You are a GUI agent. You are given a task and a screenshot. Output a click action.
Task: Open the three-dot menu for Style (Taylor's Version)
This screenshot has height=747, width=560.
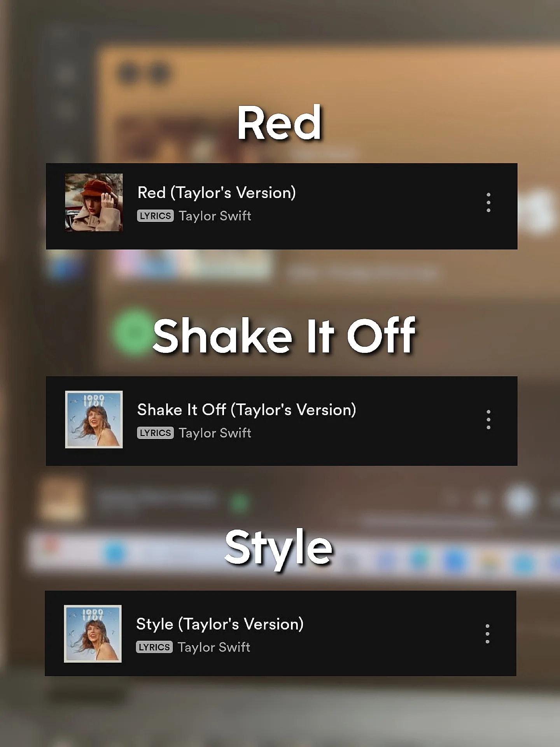(487, 634)
